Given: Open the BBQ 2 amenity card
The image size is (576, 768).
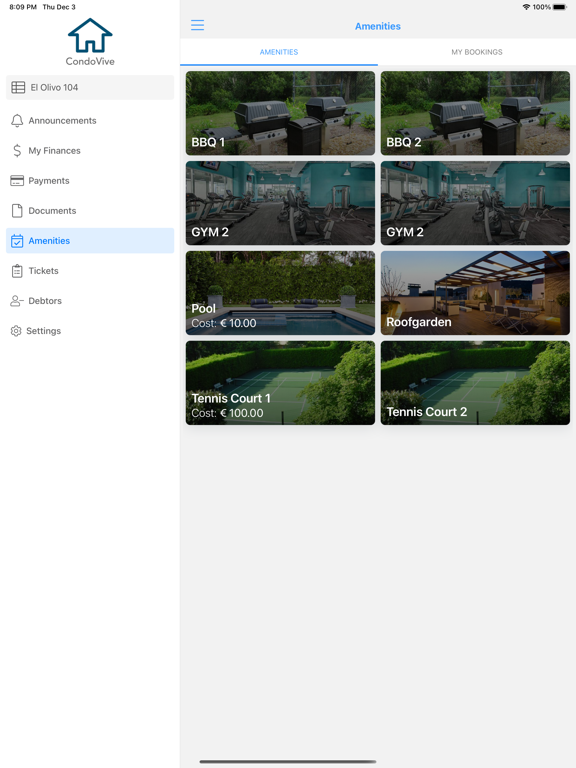Looking at the screenshot, I should coord(475,113).
